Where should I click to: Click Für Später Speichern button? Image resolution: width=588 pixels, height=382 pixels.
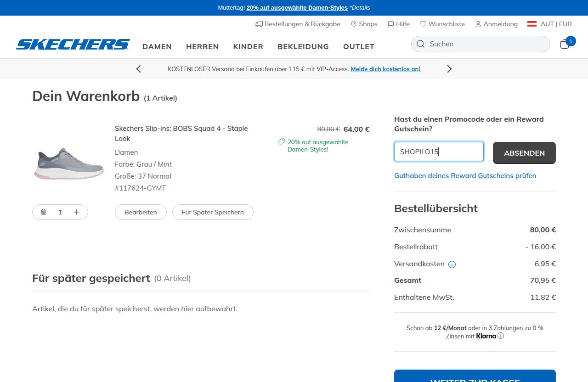(213, 212)
